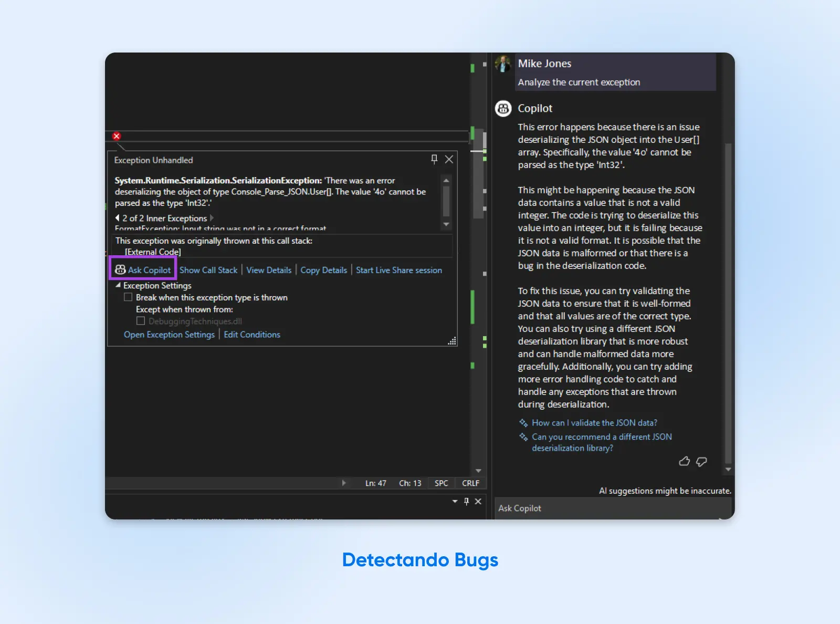Open the bottom panel's dropdown chevron
Viewport: 840px width, 624px height.
(x=455, y=502)
